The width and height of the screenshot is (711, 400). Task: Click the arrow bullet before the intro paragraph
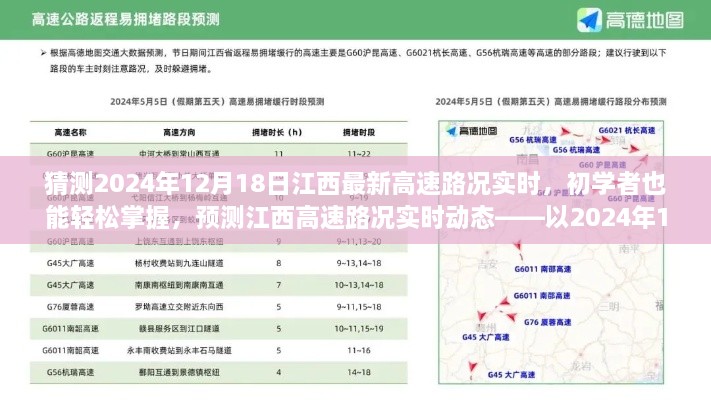tap(44, 53)
